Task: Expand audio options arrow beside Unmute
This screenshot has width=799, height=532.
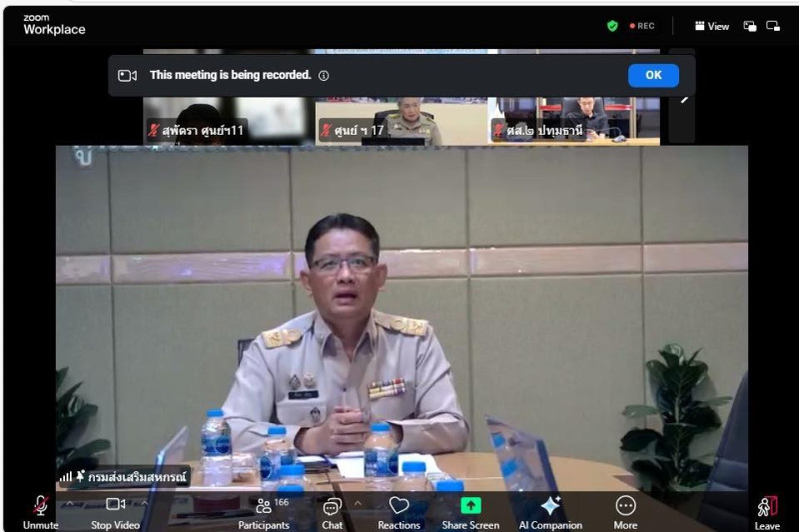Action: point(69,502)
